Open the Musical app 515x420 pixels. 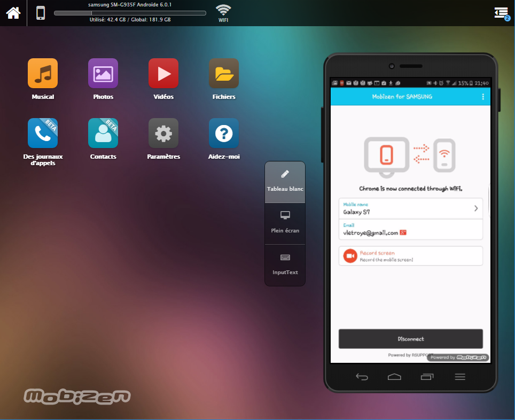43,73
